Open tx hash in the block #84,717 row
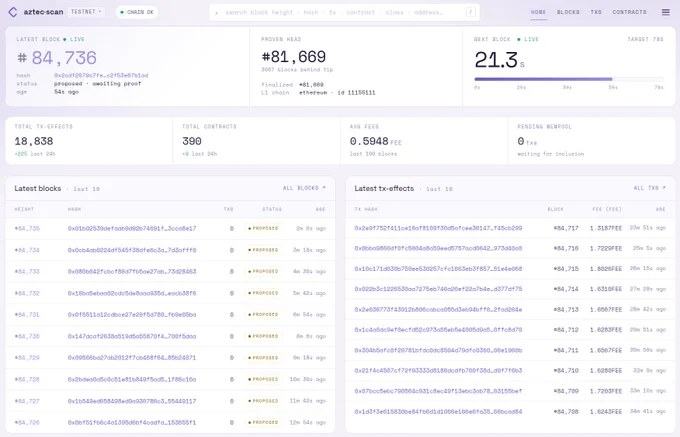The width and height of the screenshot is (680, 437). (438, 228)
